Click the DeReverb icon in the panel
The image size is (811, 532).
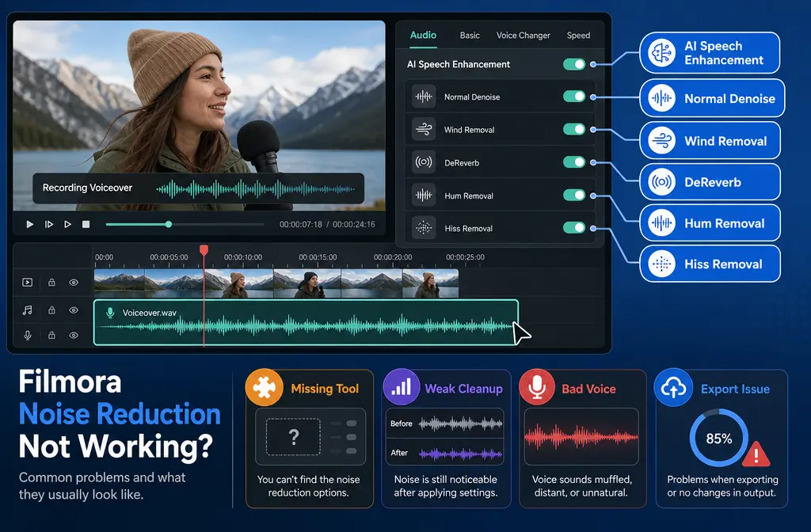[x=424, y=162]
